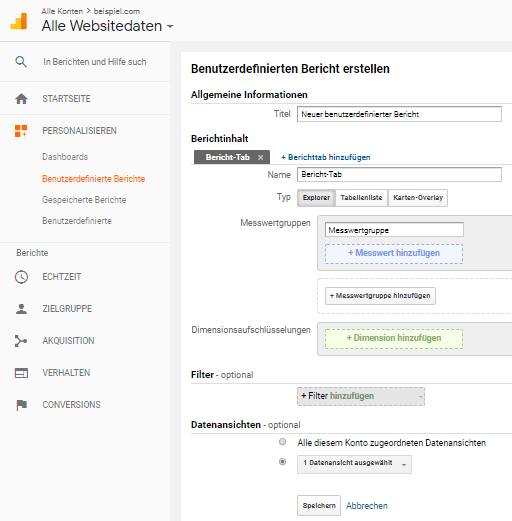Click the Conversions flag icon
This screenshot has width=512, height=521.
click(22, 405)
